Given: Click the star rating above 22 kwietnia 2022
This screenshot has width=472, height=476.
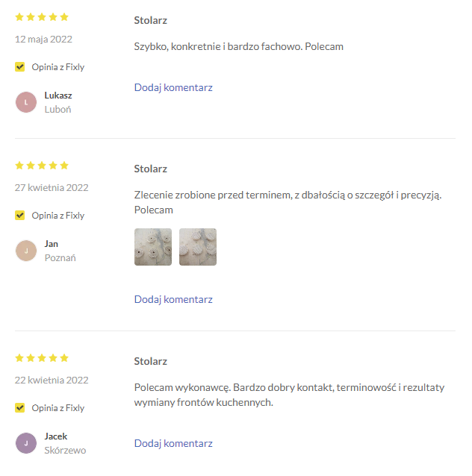Looking at the screenshot, I should pyautogui.click(x=42, y=358).
